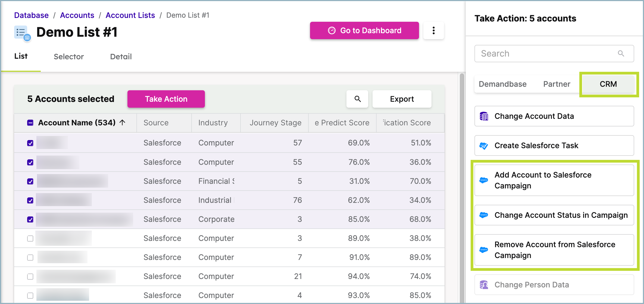
Task: Click the search magnifier button beside Export
Action: pyautogui.click(x=357, y=99)
